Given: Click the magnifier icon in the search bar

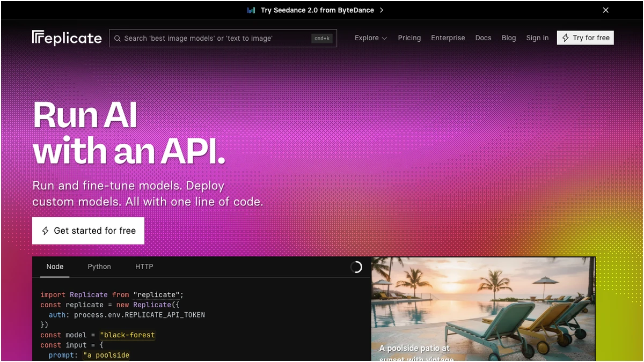Looking at the screenshot, I should pyautogui.click(x=117, y=38).
